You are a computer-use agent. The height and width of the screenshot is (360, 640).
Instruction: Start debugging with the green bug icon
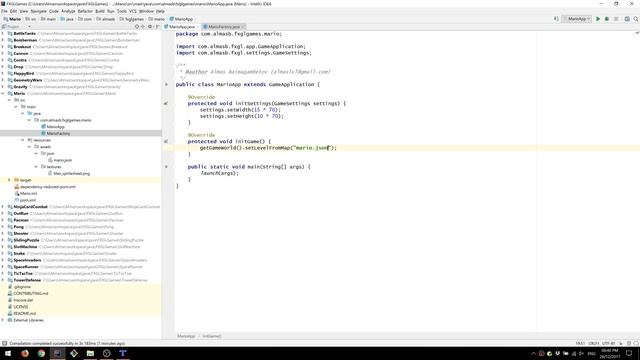point(607,19)
